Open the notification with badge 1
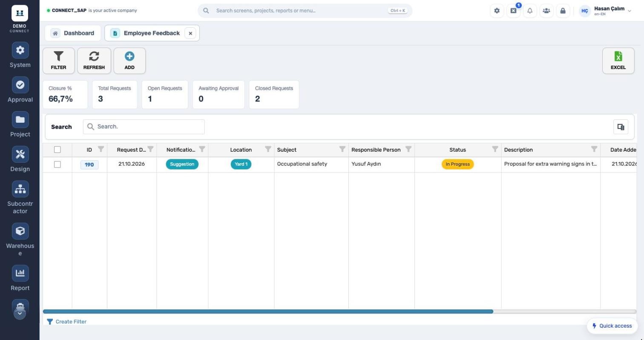Image resolution: width=644 pixels, height=340 pixels. point(514,11)
